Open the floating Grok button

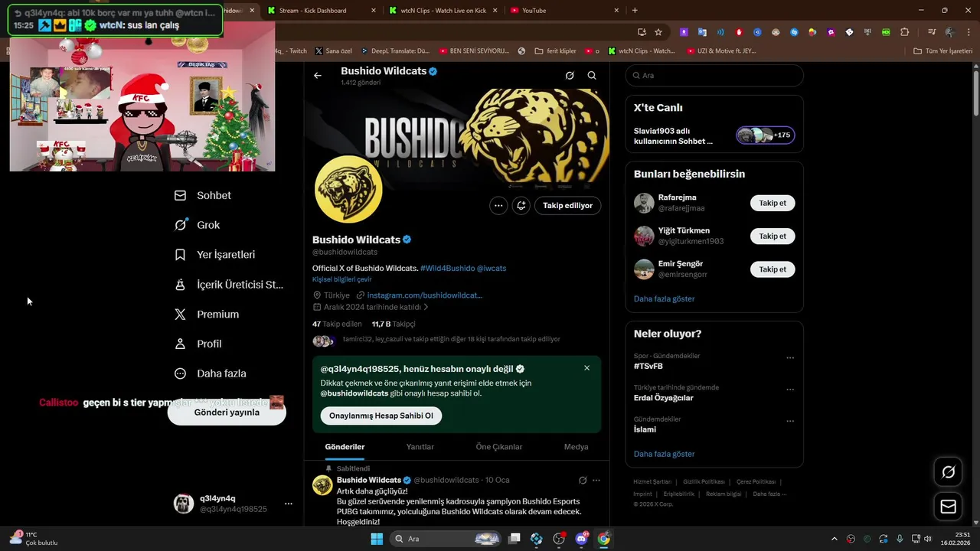pyautogui.click(x=948, y=472)
